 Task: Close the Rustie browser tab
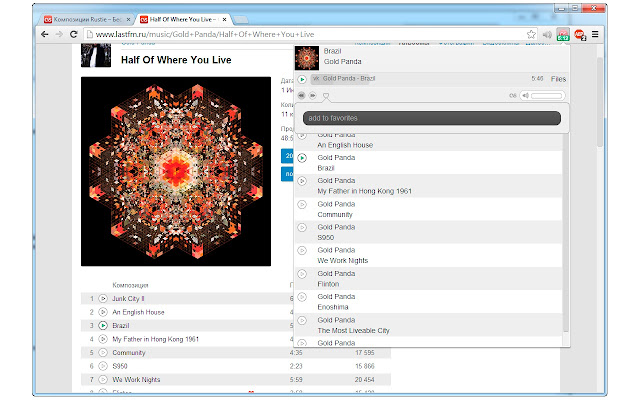(x=128, y=19)
